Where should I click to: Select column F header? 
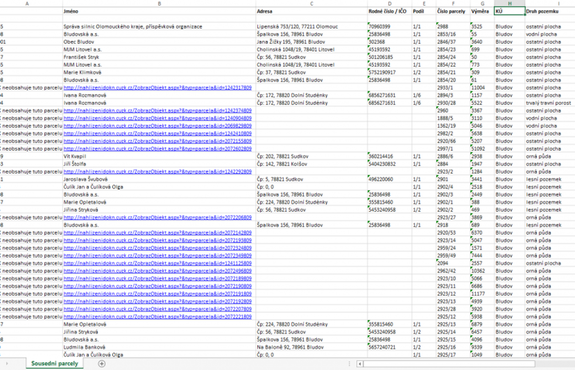click(453, 3)
